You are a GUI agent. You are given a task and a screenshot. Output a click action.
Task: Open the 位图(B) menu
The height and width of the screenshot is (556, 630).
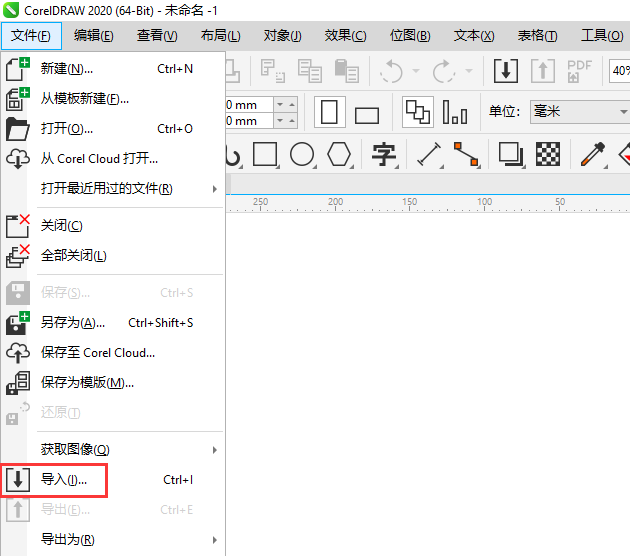(x=410, y=36)
